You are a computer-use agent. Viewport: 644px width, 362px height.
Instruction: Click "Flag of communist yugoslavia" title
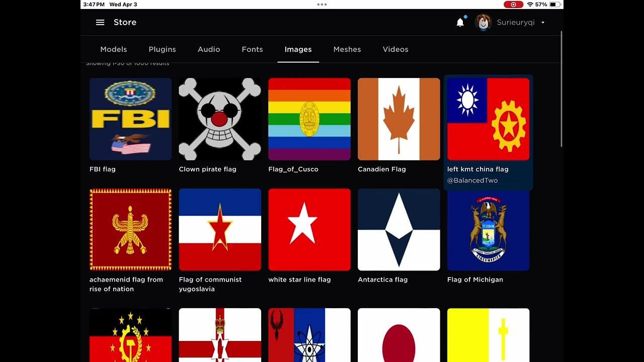(210, 285)
